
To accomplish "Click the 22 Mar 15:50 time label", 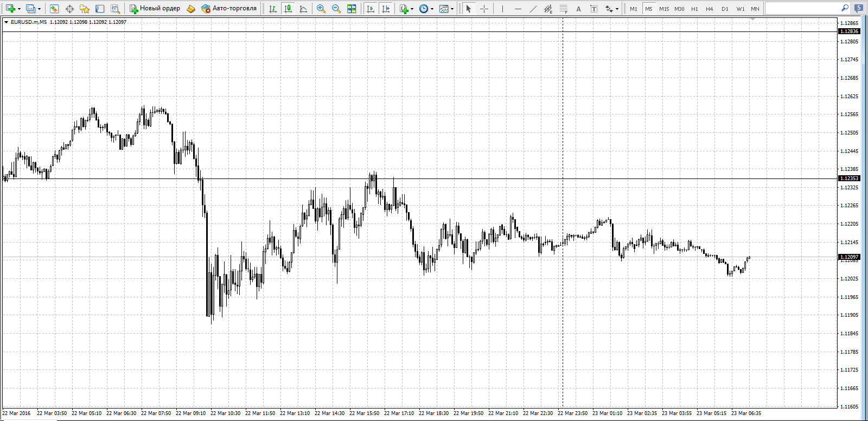I will pyautogui.click(x=364, y=413).
